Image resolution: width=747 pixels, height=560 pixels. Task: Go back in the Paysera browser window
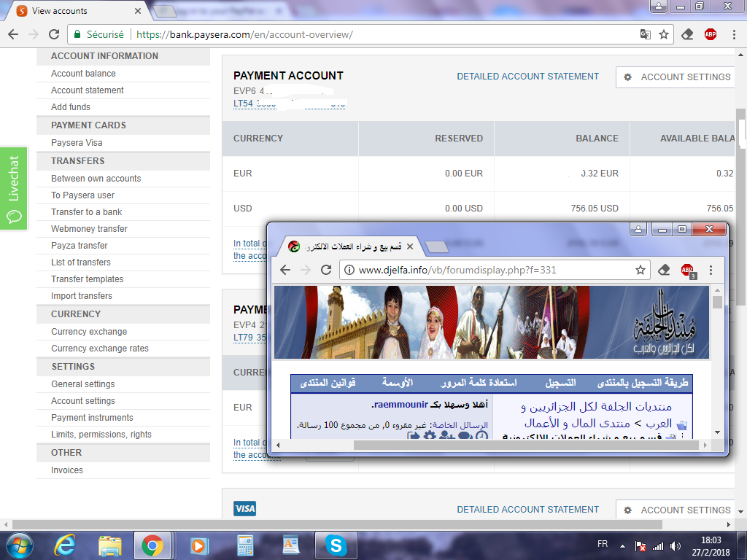(13, 34)
